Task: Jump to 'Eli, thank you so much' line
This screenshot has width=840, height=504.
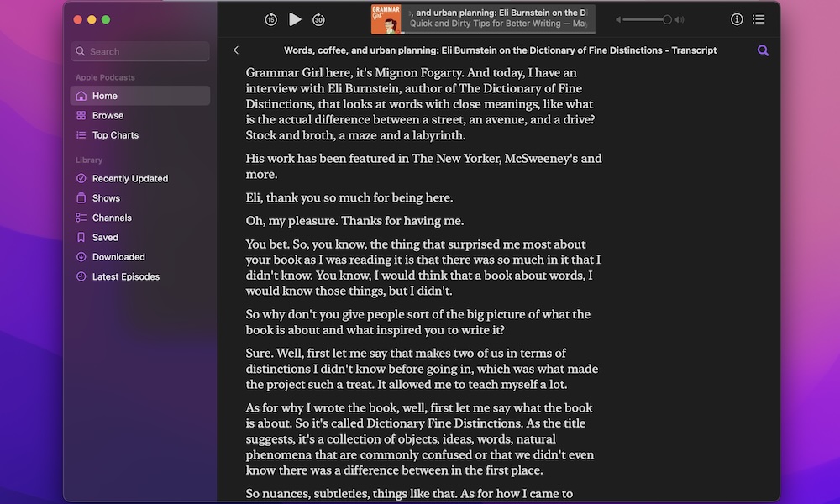Action: 349,197
